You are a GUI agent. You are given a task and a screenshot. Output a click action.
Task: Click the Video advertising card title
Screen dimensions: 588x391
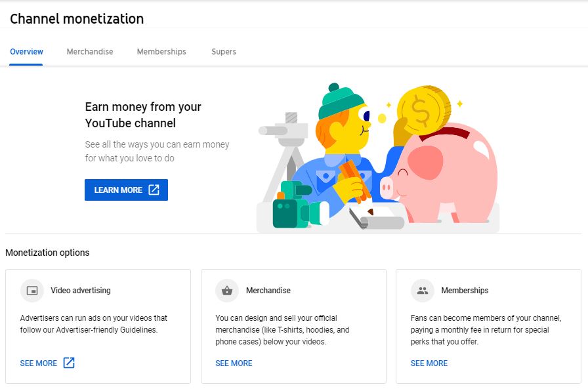pyautogui.click(x=81, y=291)
